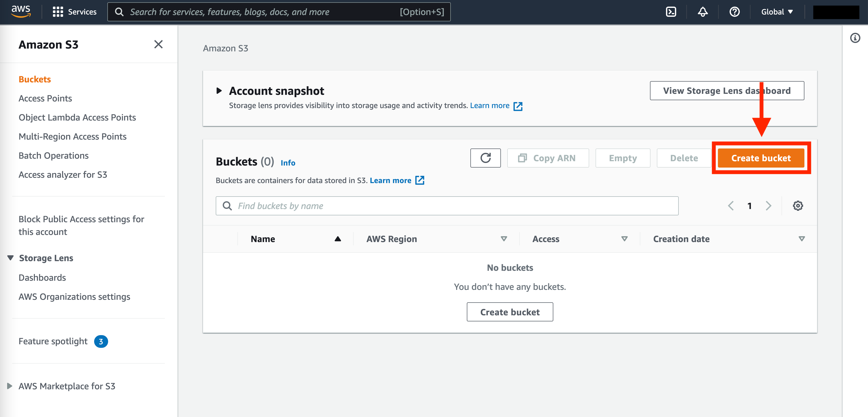
Task: Expand the Account snapshot section
Action: (219, 91)
